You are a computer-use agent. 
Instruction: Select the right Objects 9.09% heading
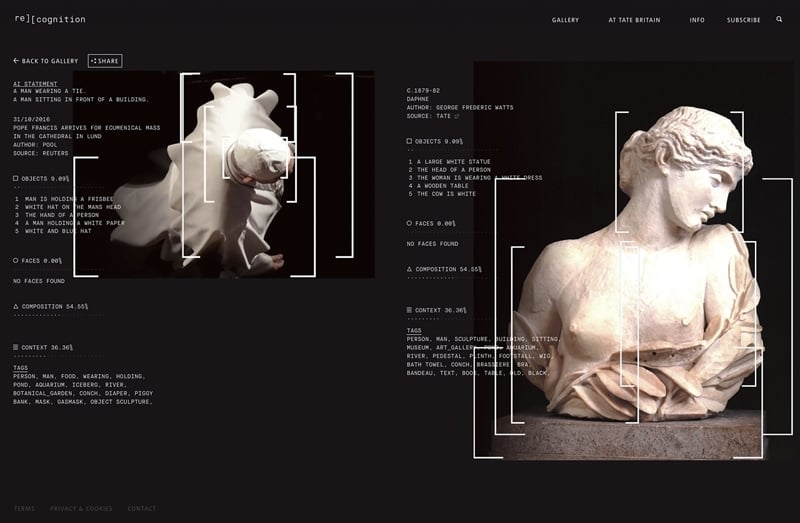435,141
